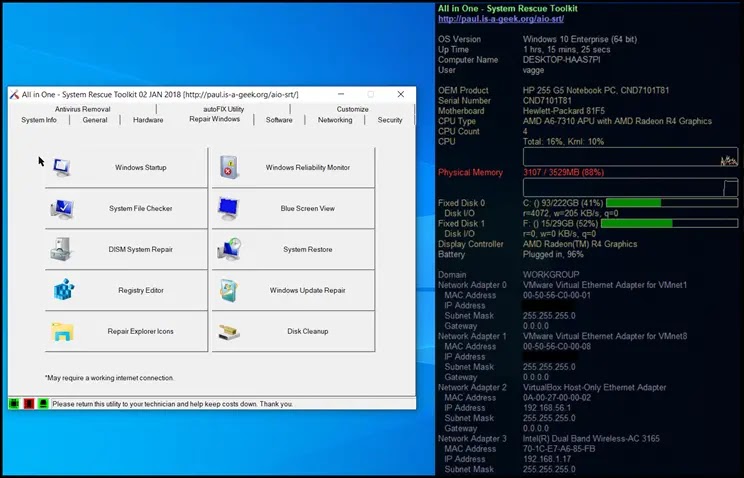Click 'Windows 10 Enterprise (64 bit)' text

coord(580,39)
